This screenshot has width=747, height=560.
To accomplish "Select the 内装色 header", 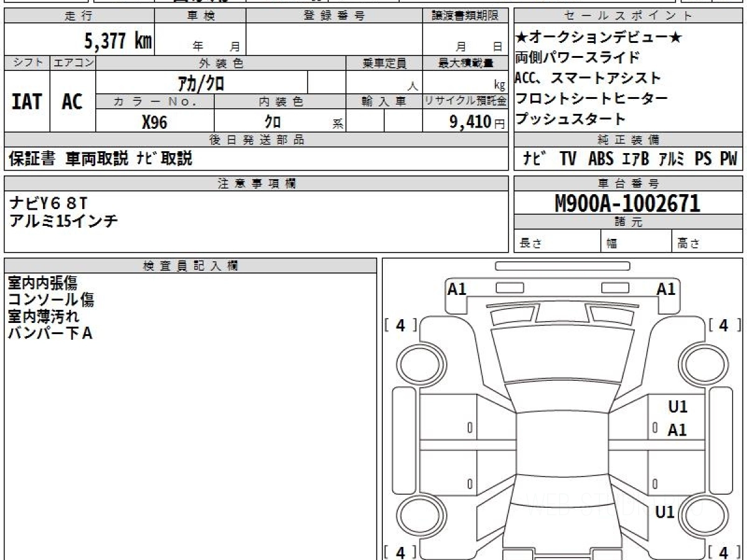I will 280,101.
